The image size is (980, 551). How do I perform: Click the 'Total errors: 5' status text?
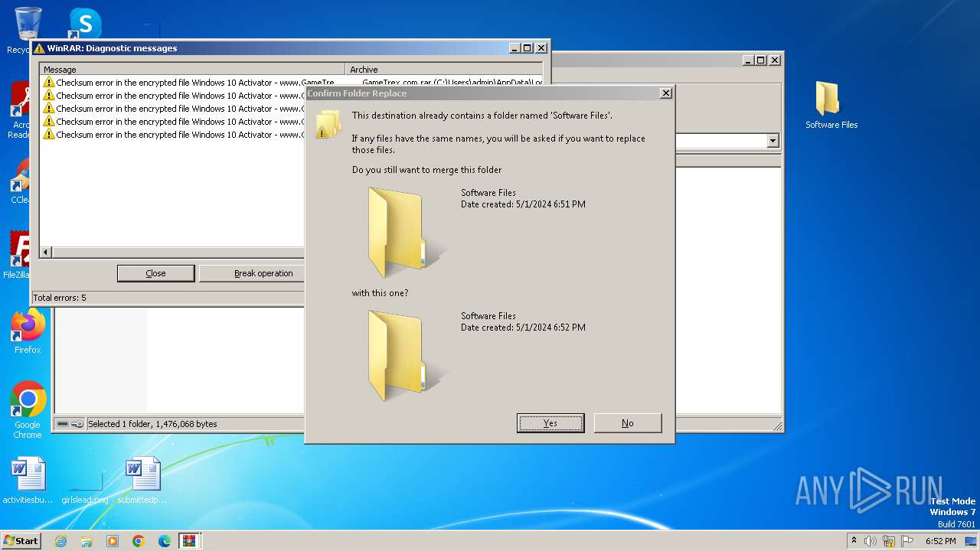[60, 298]
